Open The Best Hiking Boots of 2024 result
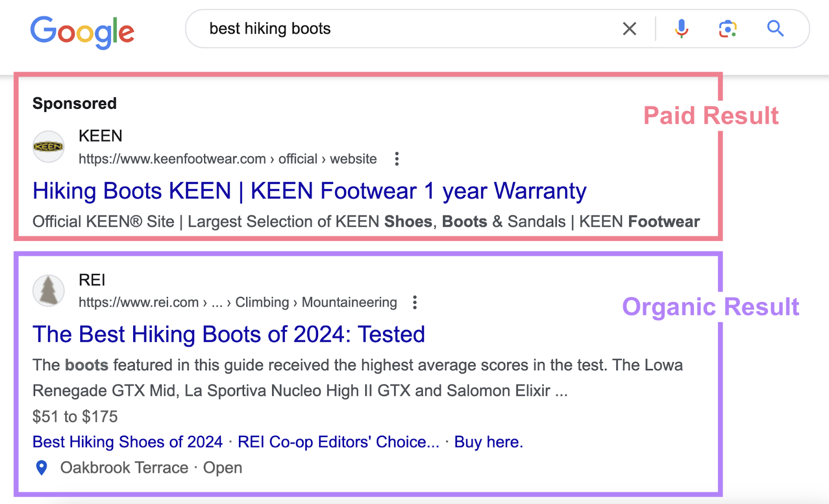 (x=228, y=334)
